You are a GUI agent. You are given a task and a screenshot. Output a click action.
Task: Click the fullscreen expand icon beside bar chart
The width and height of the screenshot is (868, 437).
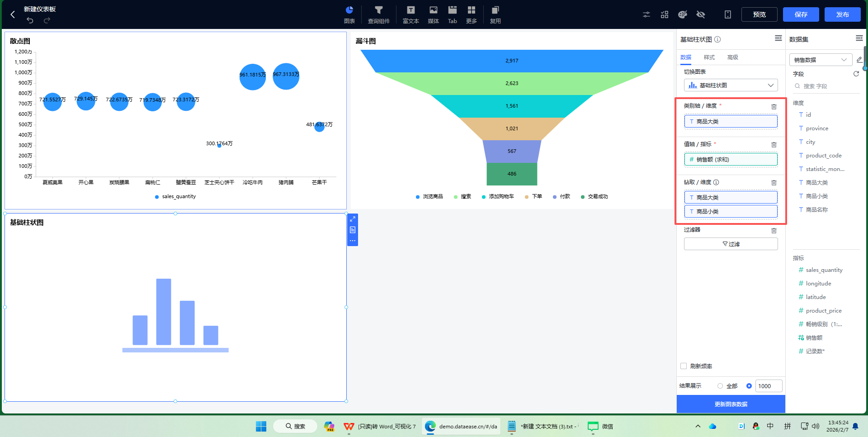[353, 219]
